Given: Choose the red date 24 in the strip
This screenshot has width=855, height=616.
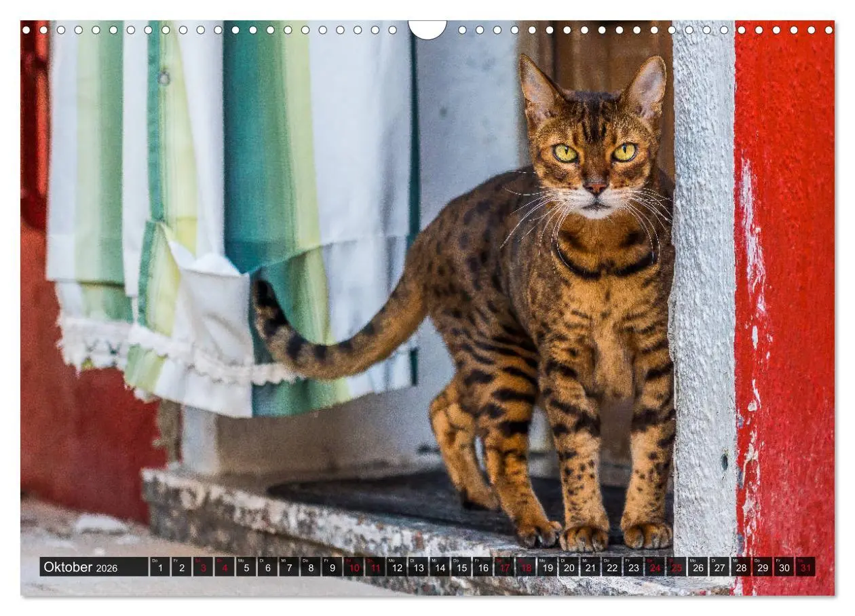Looking at the screenshot, I should [655, 567].
